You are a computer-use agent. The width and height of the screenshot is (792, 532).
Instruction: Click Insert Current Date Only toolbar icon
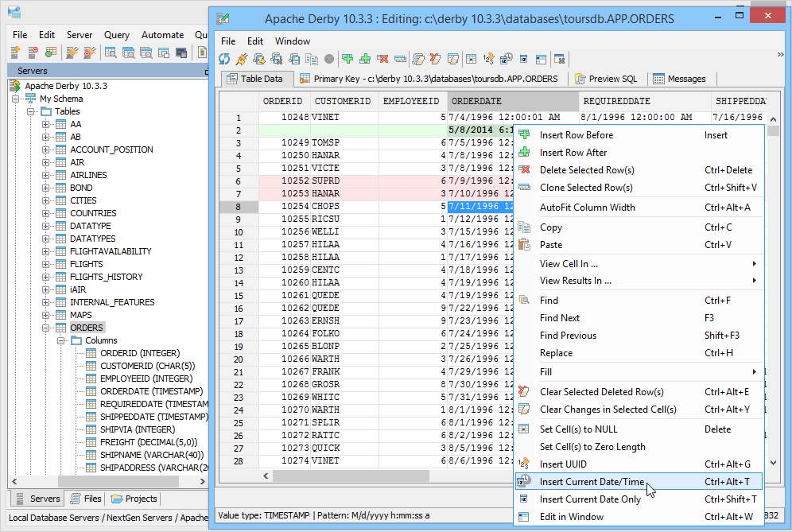[x=524, y=59]
